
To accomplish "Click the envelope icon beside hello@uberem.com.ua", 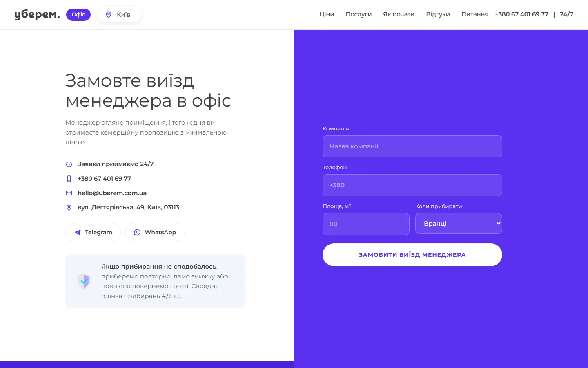I will [x=69, y=193].
